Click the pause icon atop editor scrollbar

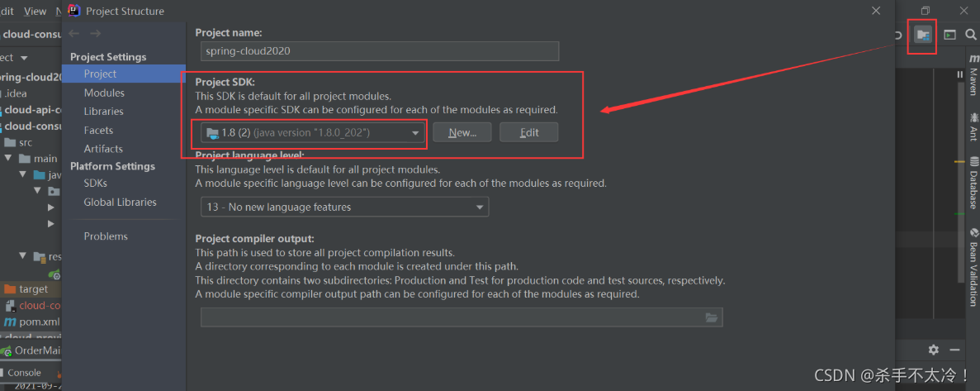[960, 74]
